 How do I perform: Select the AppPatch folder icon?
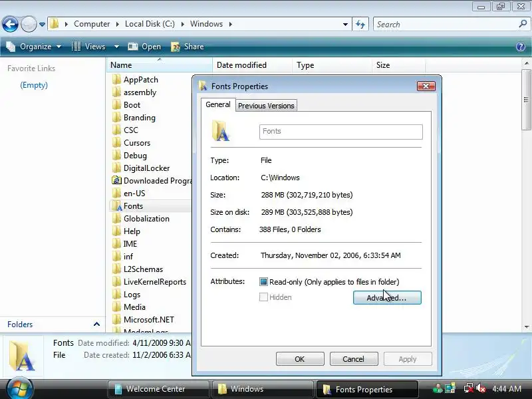(116, 79)
